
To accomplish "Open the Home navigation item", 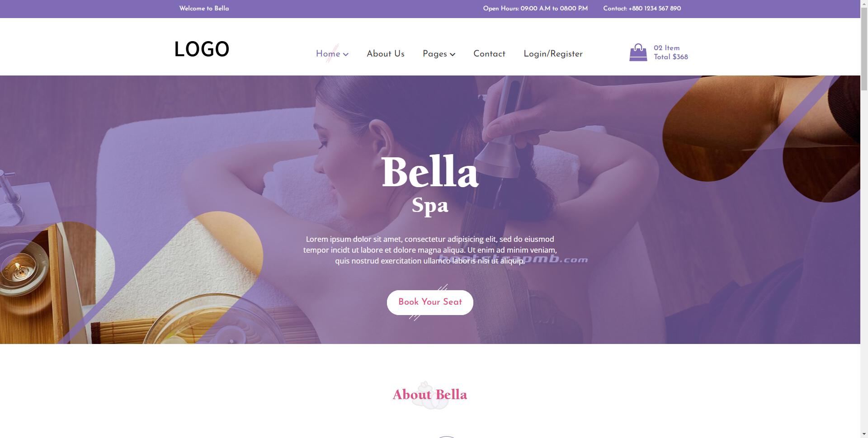I will 328,54.
